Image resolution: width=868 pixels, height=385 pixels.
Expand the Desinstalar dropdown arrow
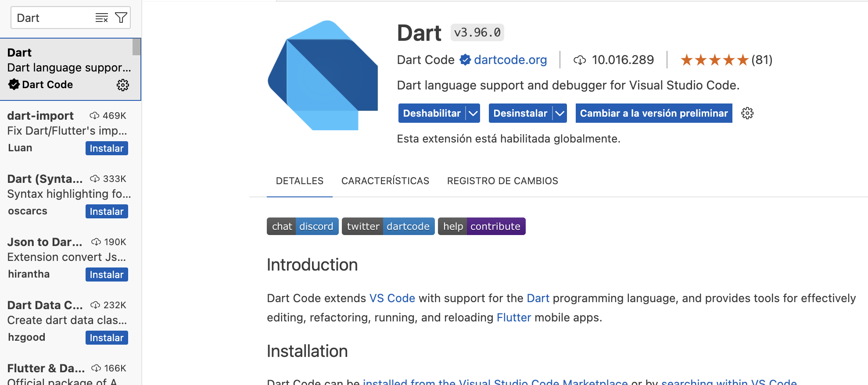coord(560,113)
